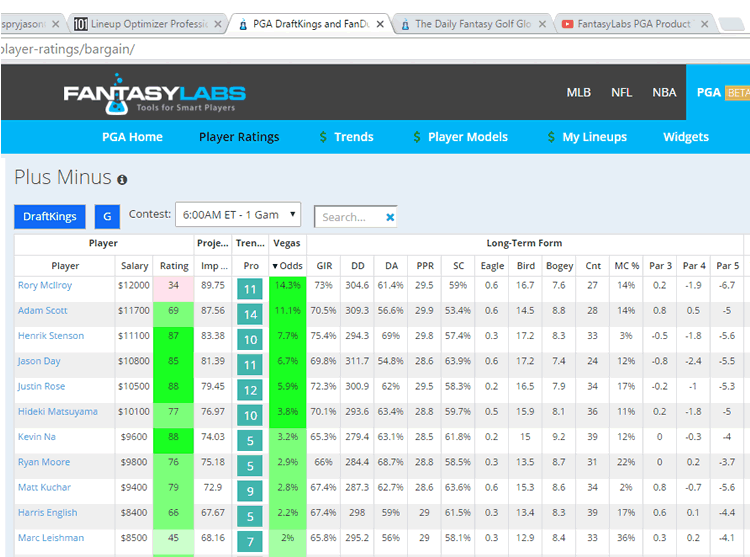The image size is (750, 557).
Task: Go to PGA Home
Action: click(x=132, y=137)
